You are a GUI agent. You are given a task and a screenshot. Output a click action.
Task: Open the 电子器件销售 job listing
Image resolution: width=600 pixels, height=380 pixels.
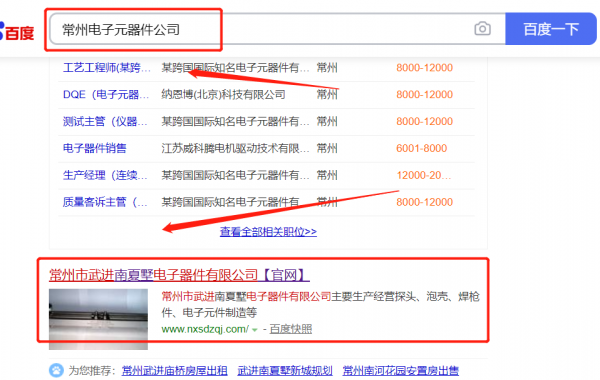click(95, 148)
